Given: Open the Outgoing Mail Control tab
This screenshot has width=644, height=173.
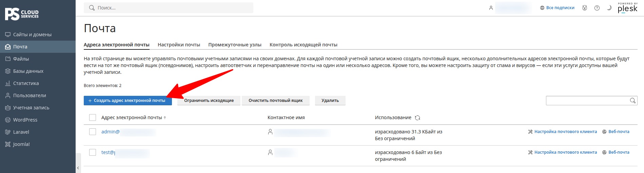Looking at the screenshot, I should (x=303, y=45).
